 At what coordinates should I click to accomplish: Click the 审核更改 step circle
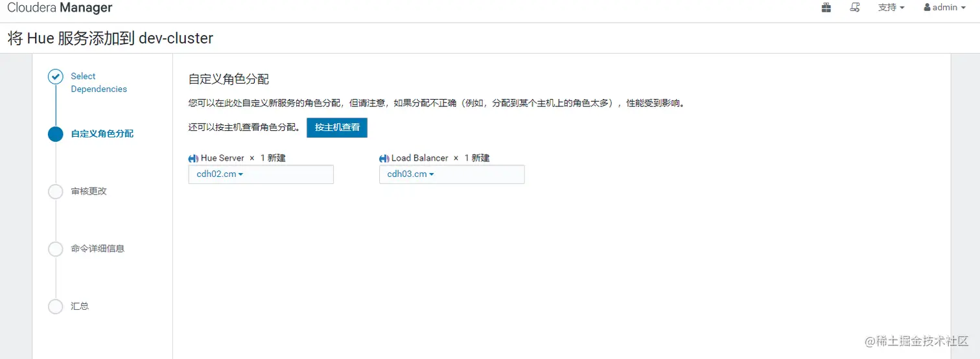tap(56, 191)
